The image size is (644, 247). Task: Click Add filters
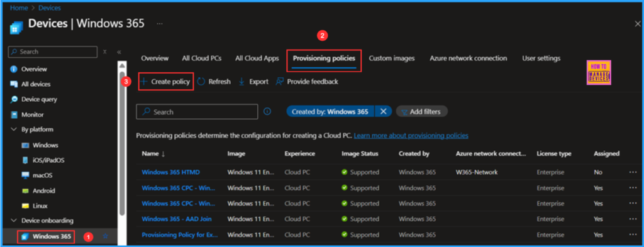(422, 111)
